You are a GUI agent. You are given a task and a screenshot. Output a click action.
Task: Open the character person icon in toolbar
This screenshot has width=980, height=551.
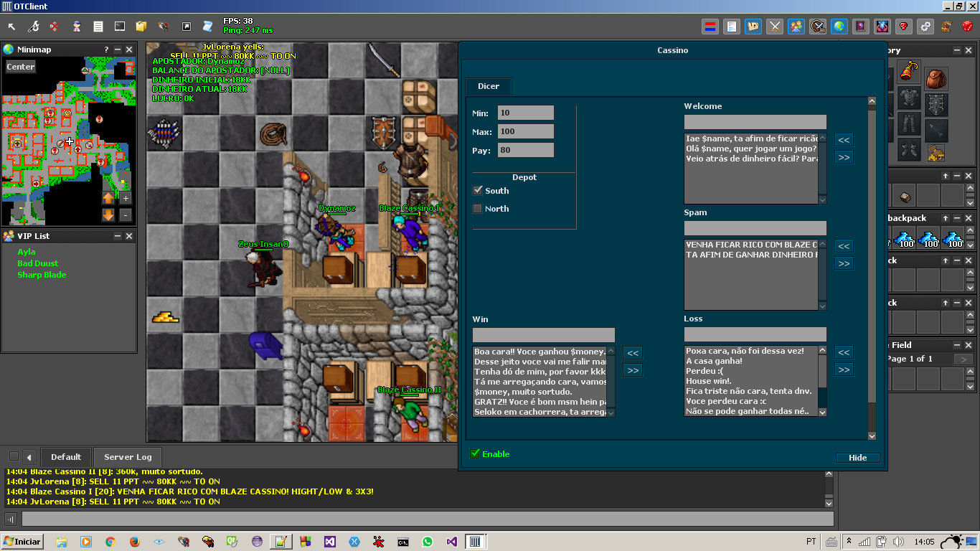click(77, 27)
